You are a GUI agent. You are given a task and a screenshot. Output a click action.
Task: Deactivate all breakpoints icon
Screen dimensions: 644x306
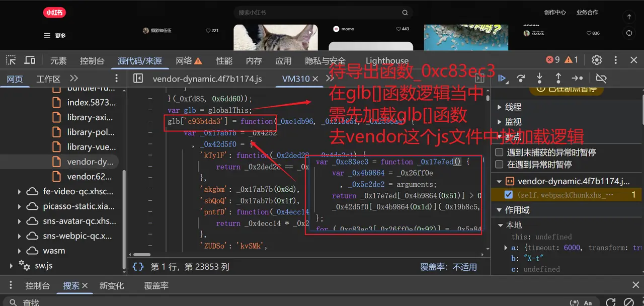601,78
